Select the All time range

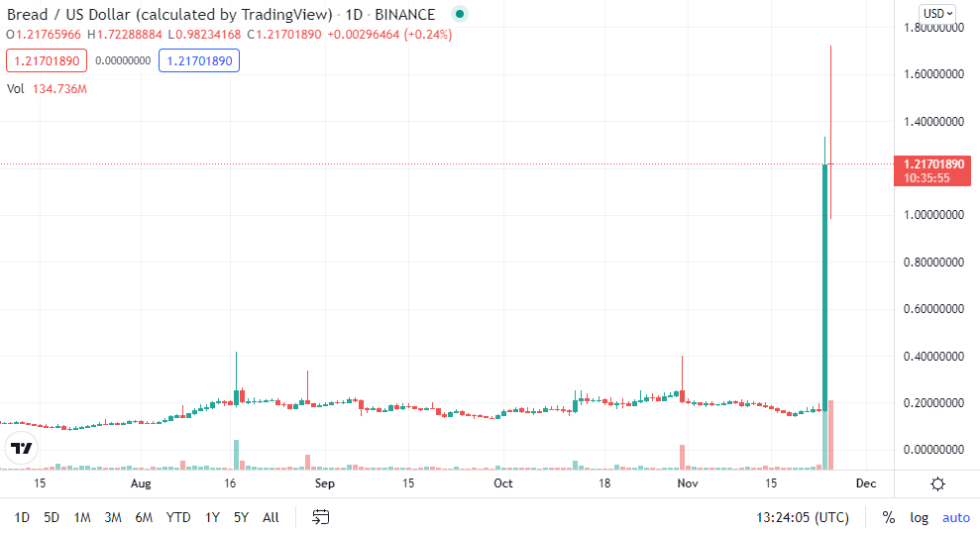(271, 517)
